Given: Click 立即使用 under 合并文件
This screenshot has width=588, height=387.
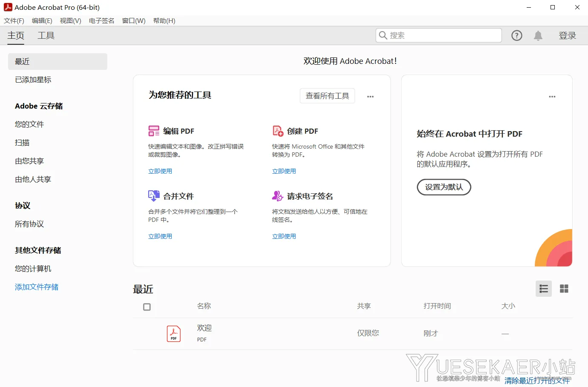Looking at the screenshot, I should click(x=160, y=236).
